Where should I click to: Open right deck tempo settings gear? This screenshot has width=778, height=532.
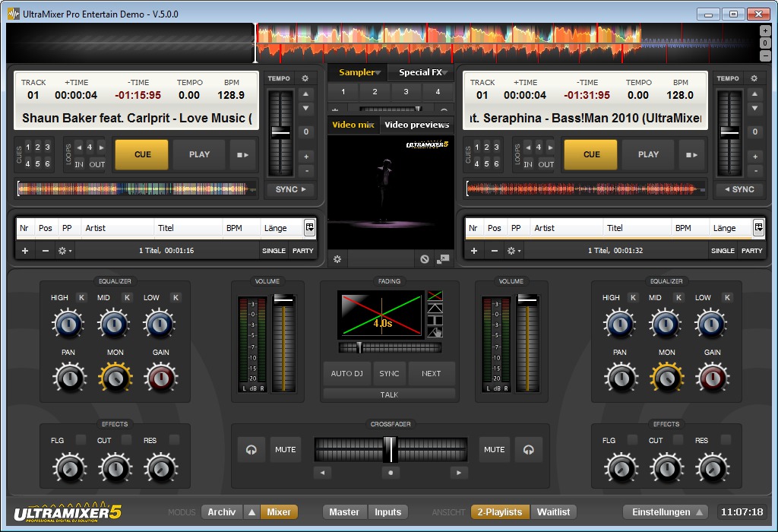click(x=754, y=78)
